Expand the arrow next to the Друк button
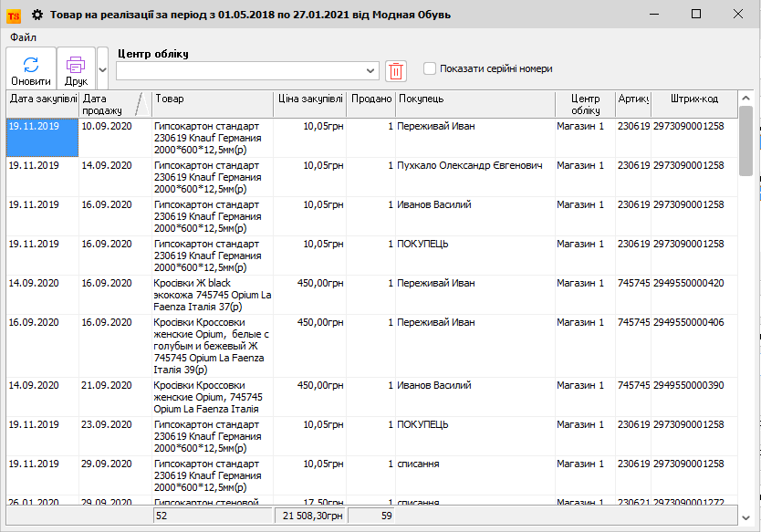The image size is (761, 532). coord(102,69)
